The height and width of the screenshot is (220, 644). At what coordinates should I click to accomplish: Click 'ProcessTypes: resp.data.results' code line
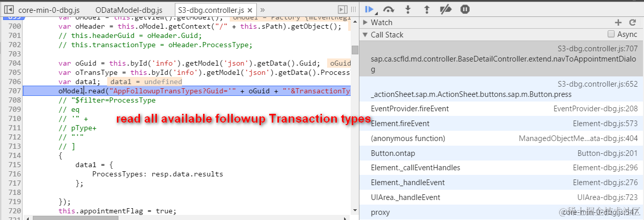click(158, 174)
